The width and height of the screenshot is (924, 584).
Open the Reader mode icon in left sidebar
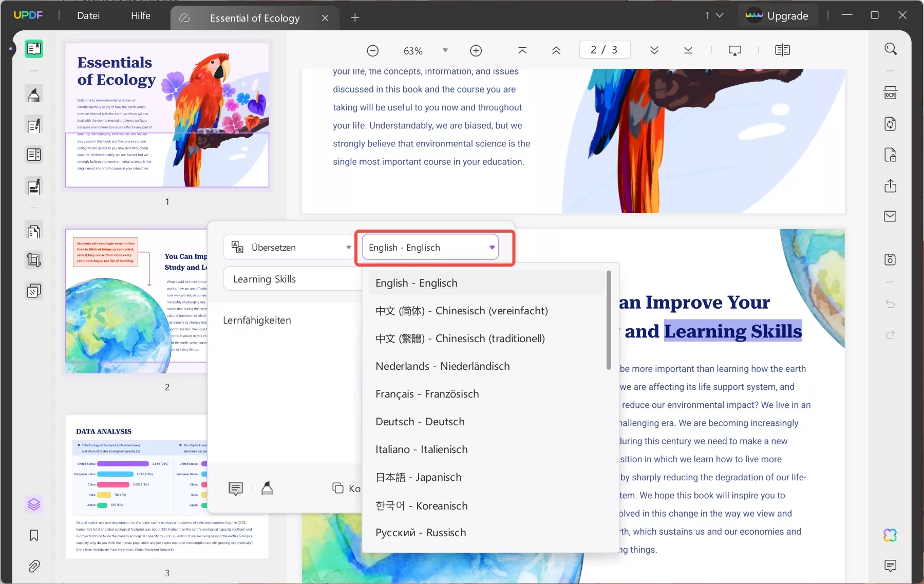click(x=34, y=49)
